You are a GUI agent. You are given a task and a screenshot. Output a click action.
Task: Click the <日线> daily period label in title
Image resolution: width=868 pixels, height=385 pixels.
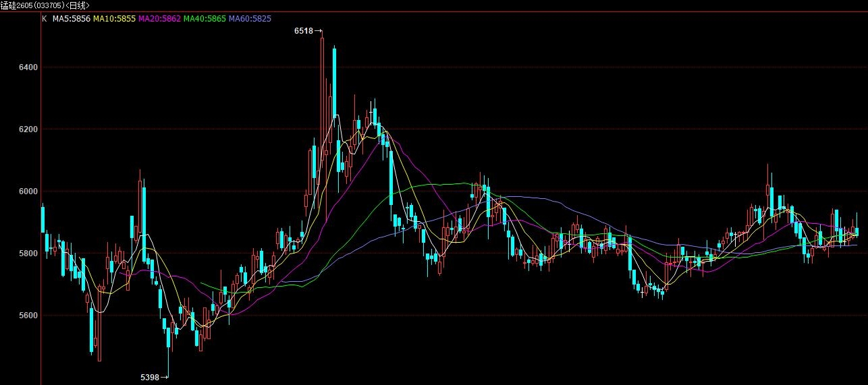click(80, 5)
